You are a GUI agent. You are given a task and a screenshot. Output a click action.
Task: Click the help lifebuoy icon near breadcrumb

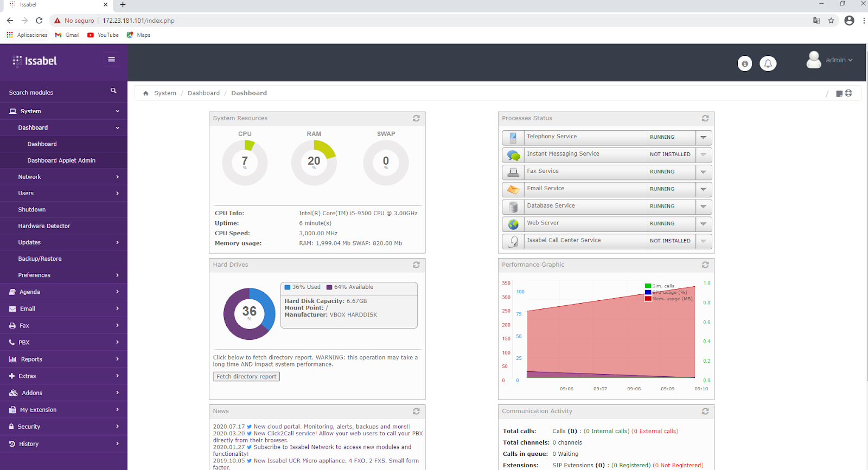[x=848, y=93]
